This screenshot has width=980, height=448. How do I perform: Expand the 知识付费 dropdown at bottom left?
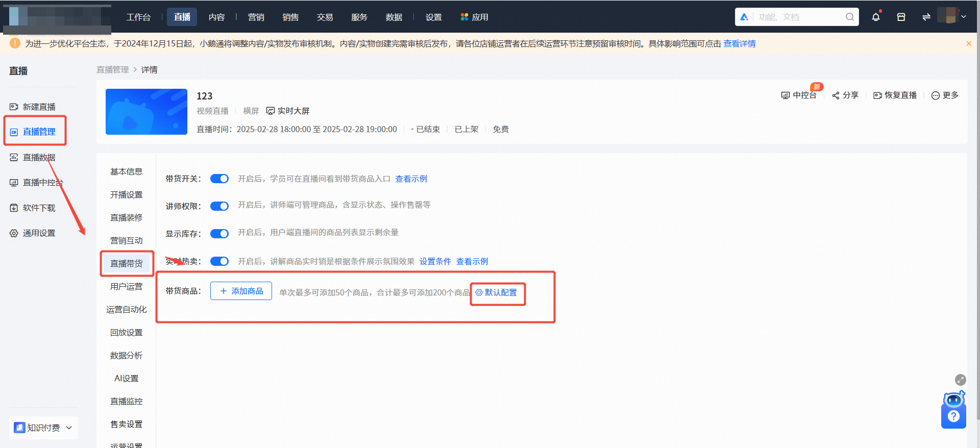pyautogui.click(x=43, y=428)
